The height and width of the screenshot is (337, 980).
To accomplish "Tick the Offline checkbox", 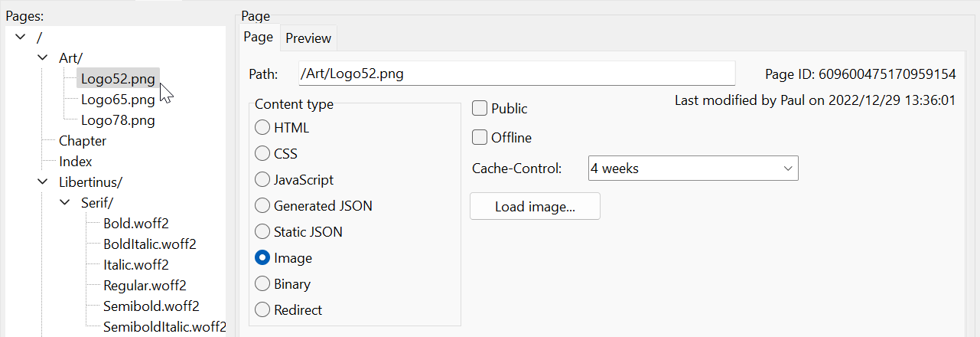I will pos(480,138).
